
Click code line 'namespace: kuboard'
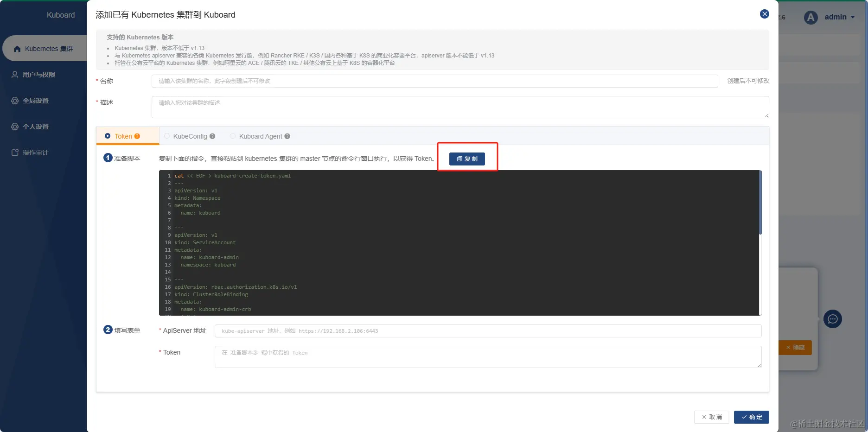(x=208, y=265)
